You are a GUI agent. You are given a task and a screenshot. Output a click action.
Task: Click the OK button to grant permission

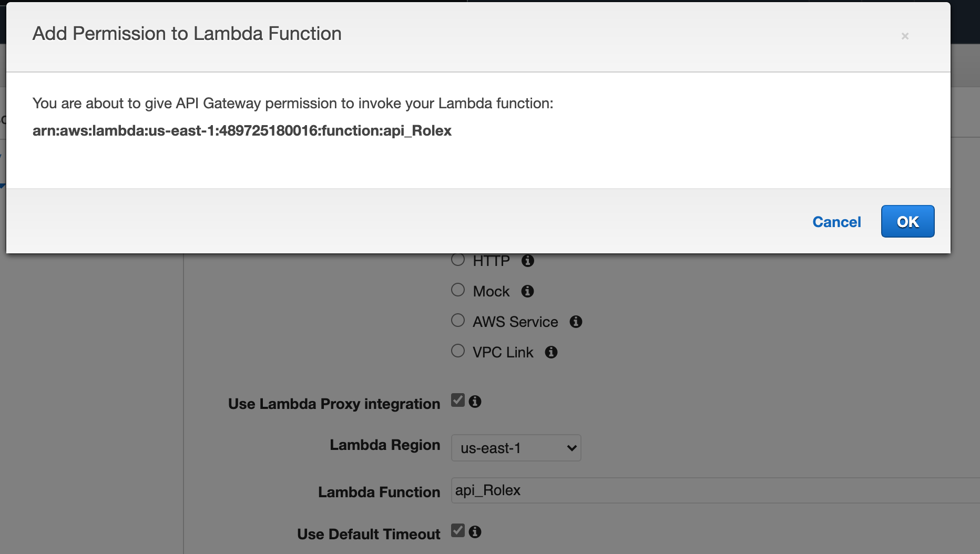907,221
